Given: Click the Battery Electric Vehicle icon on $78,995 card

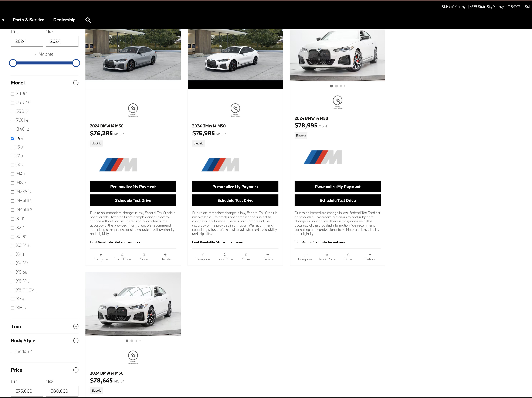Looking at the screenshot, I should tap(338, 102).
